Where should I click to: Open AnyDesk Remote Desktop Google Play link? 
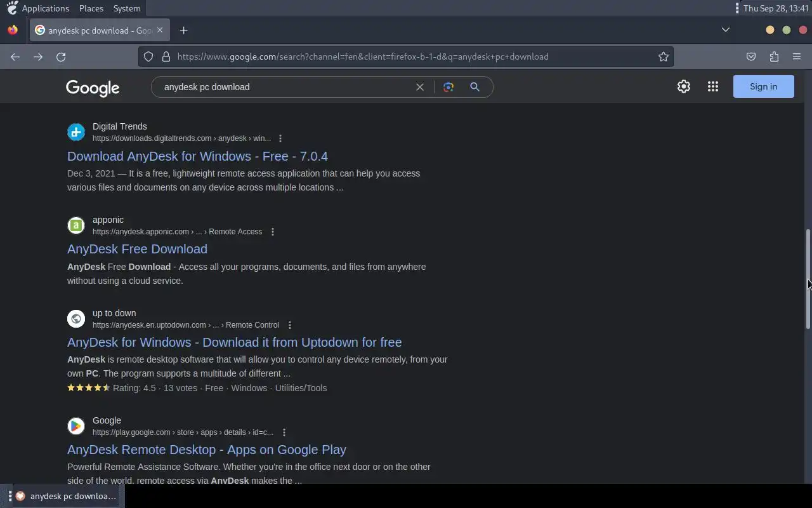pos(207,450)
